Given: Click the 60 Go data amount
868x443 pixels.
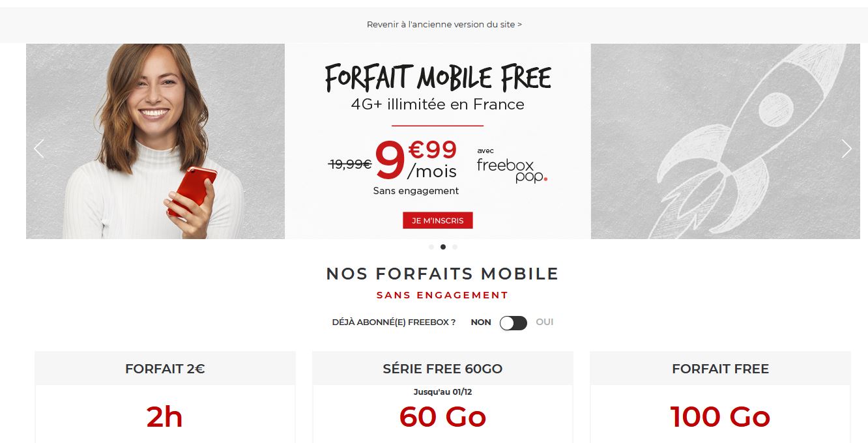Looking at the screenshot, I should 442,417.
